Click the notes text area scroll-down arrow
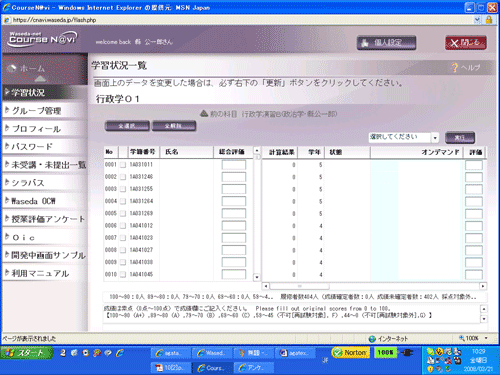 pyautogui.click(x=483, y=319)
